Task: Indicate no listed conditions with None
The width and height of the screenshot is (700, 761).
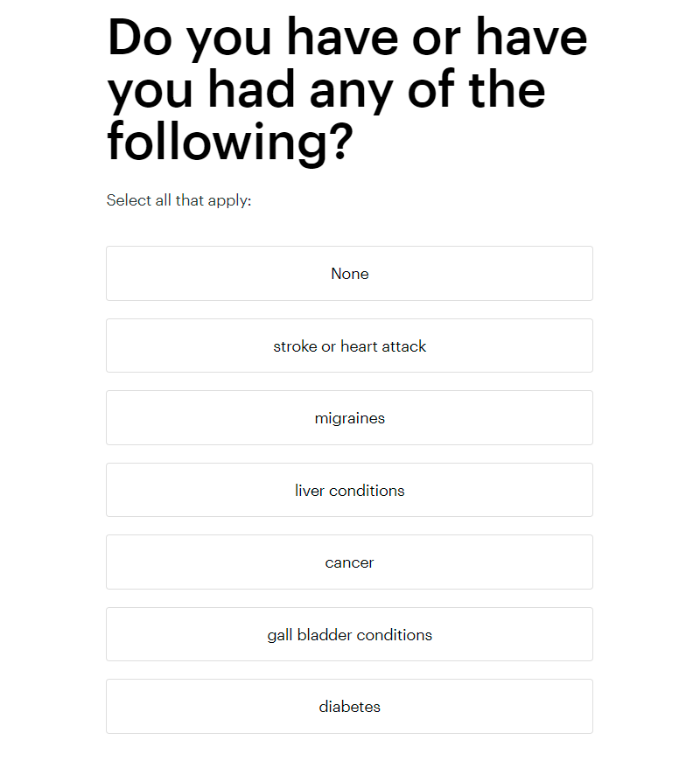Action: [x=349, y=273]
